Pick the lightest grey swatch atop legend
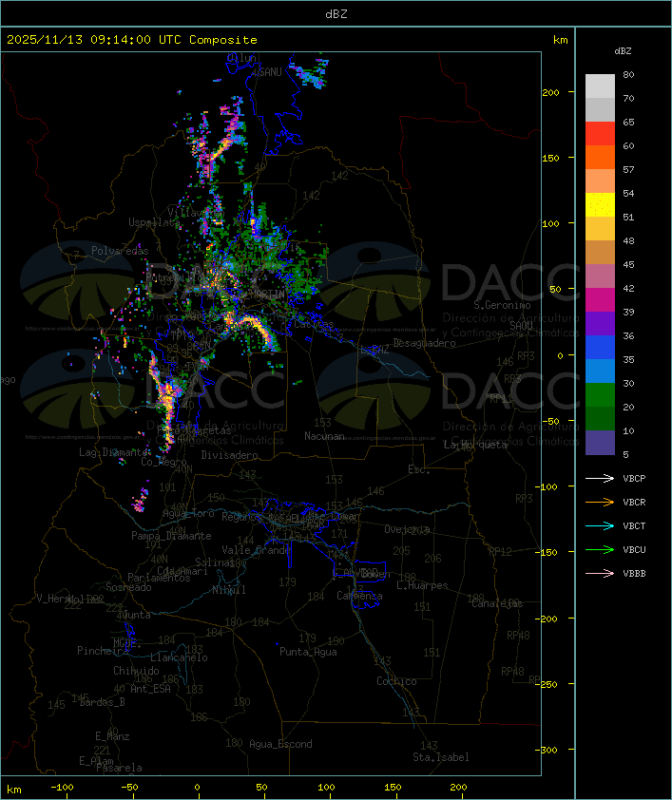Image resolution: width=672 pixels, height=800 pixels. (600, 86)
